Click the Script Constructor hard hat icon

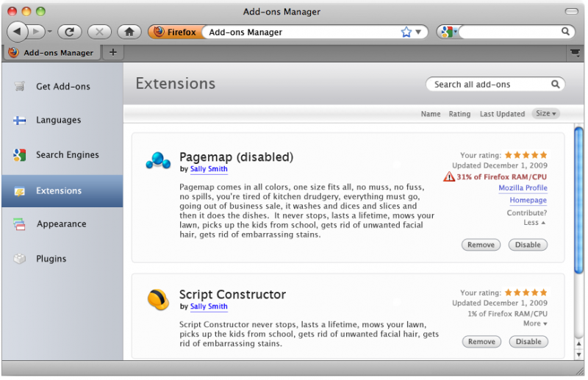click(x=158, y=299)
